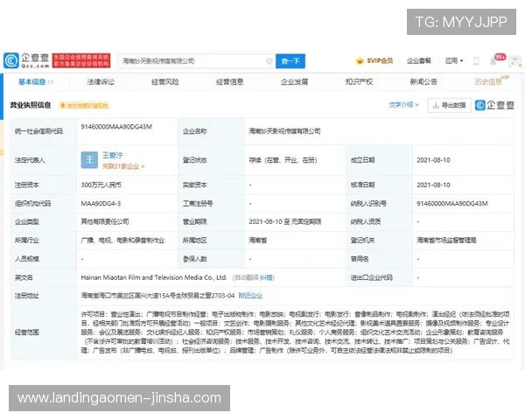Select credit code 91460000MAA90DG43M in first row
The image size is (525, 420).
tap(116, 127)
